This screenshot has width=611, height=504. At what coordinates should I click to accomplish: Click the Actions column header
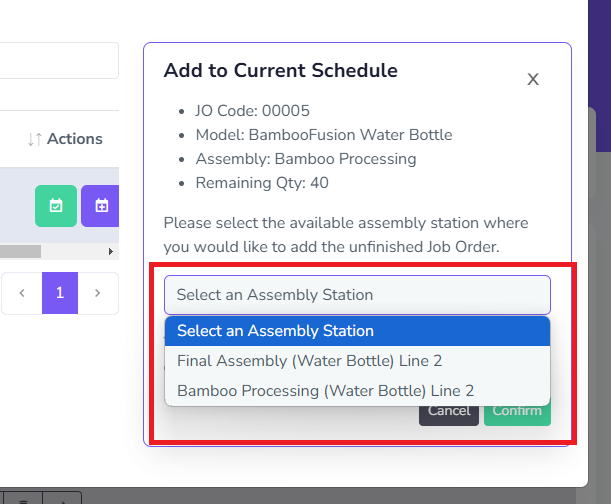tap(74, 140)
